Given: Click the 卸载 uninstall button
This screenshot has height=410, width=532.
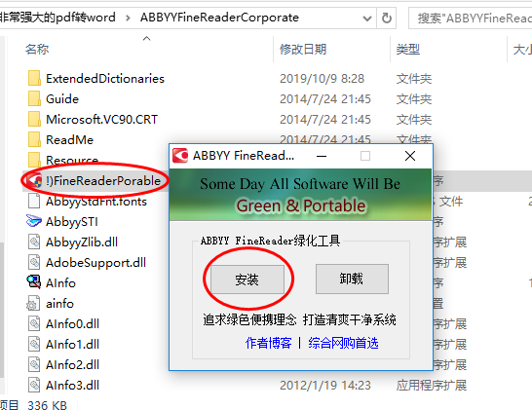Looking at the screenshot, I should (x=352, y=279).
